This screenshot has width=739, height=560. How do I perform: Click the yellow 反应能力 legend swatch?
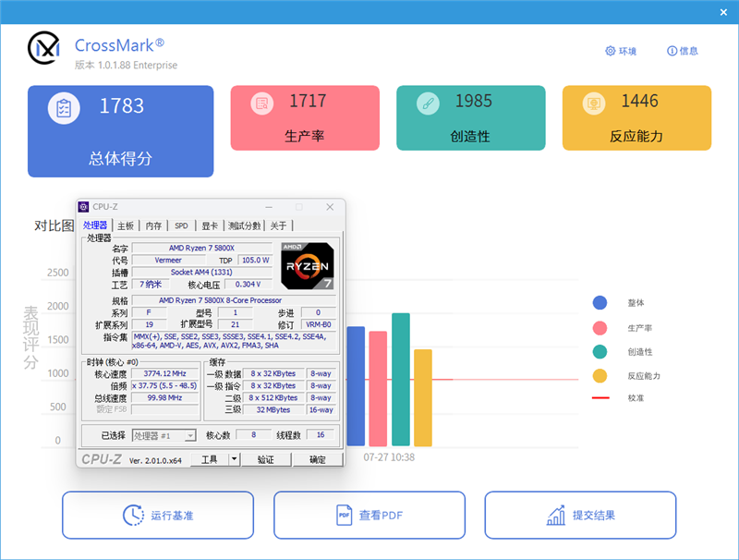pyautogui.click(x=600, y=376)
